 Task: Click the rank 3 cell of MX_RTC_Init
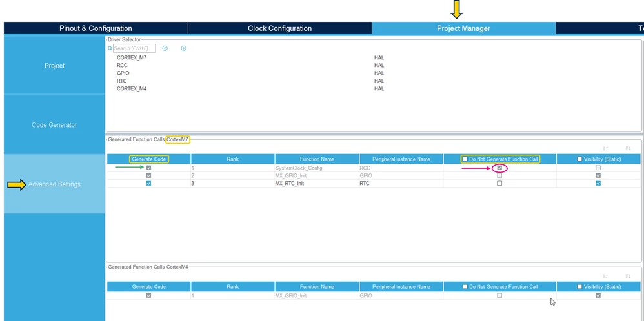232,184
